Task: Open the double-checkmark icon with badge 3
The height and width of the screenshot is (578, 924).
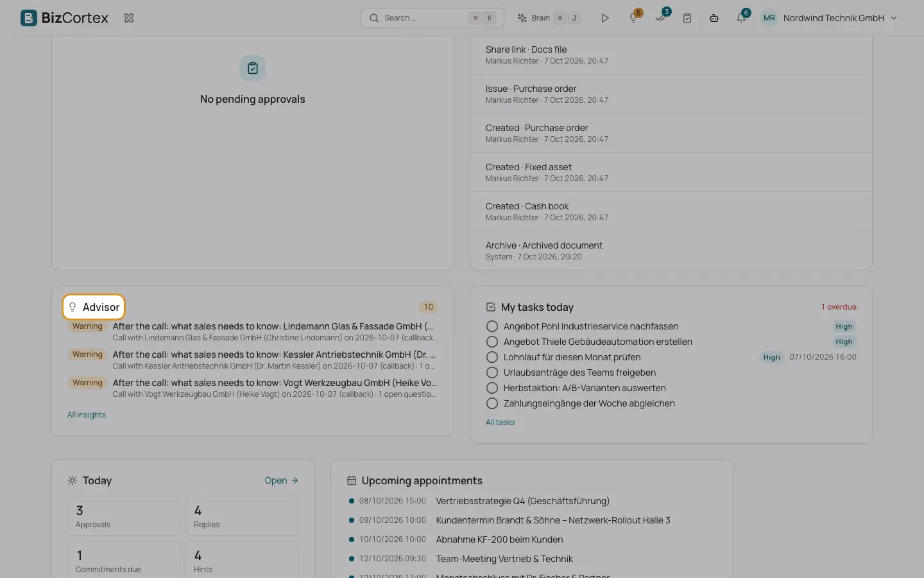Action: tap(661, 18)
